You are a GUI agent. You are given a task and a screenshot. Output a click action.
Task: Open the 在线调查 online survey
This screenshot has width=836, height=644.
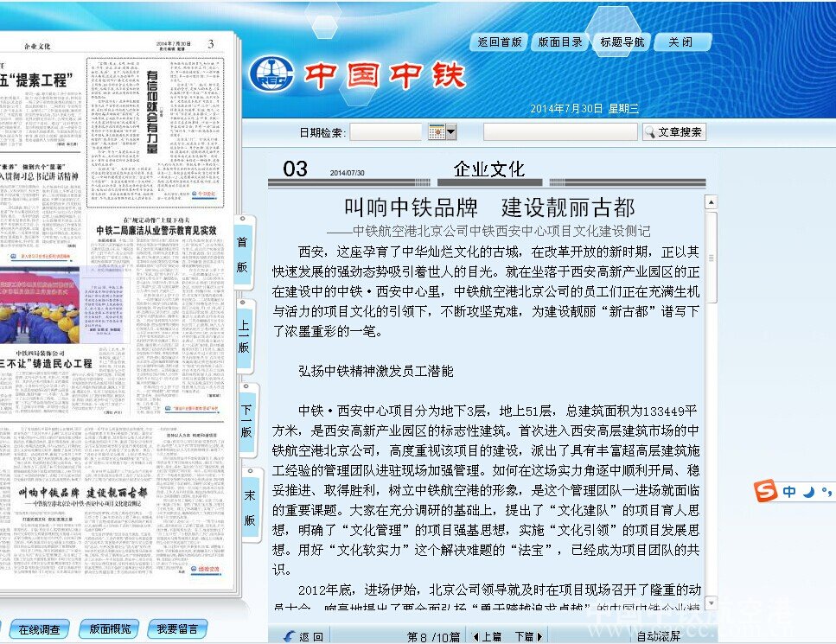(x=39, y=629)
